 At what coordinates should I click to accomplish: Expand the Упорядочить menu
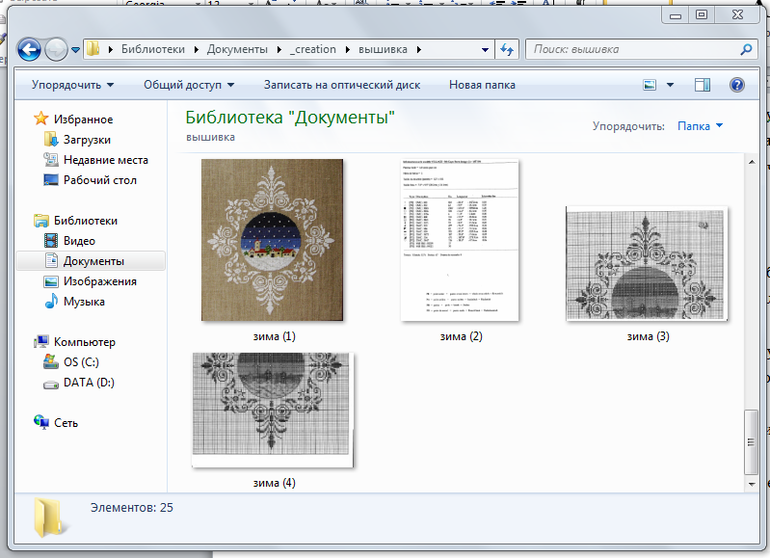[x=72, y=85]
